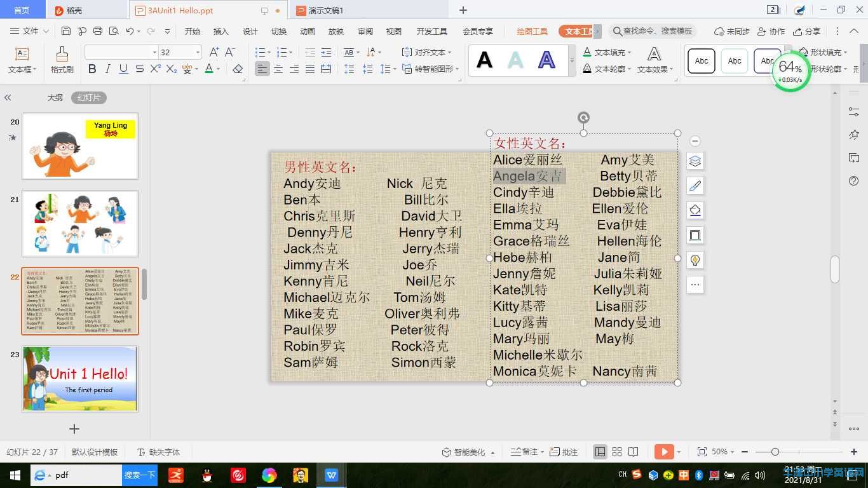Open Drawing Tools (绘图工具) tab
Screen dimensions: 868x488
(x=532, y=31)
